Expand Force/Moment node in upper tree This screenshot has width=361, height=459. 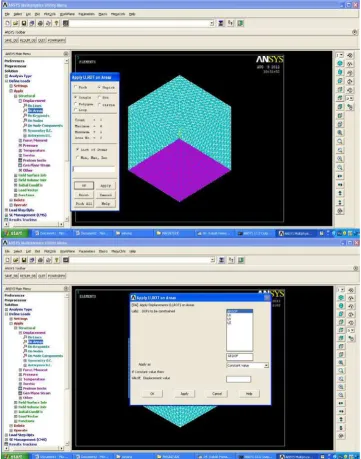[x=20, y=140]
